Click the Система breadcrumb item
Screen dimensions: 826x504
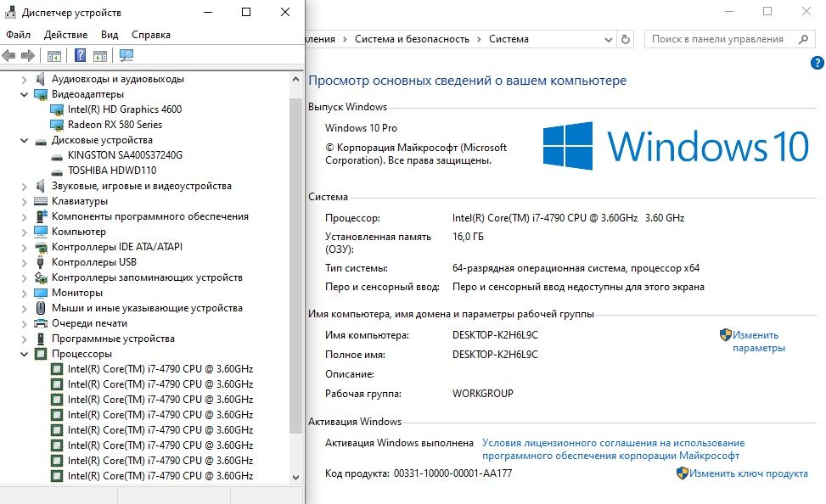point(509,39)
